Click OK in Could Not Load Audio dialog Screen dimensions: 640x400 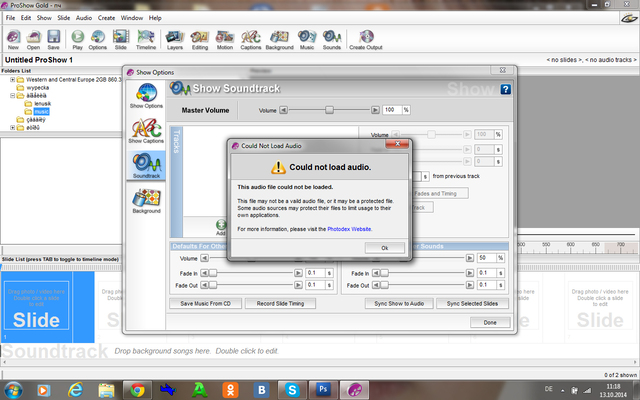[384, 248]
